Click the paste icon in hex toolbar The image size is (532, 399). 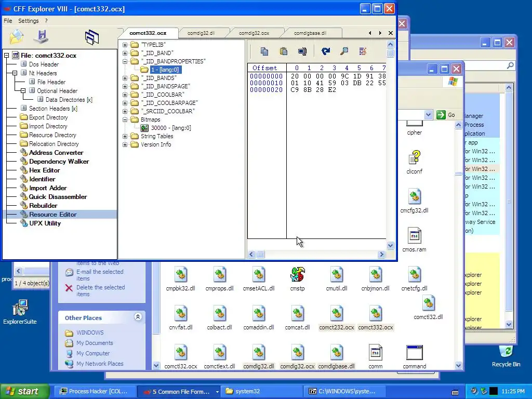[x=283, y=51]
